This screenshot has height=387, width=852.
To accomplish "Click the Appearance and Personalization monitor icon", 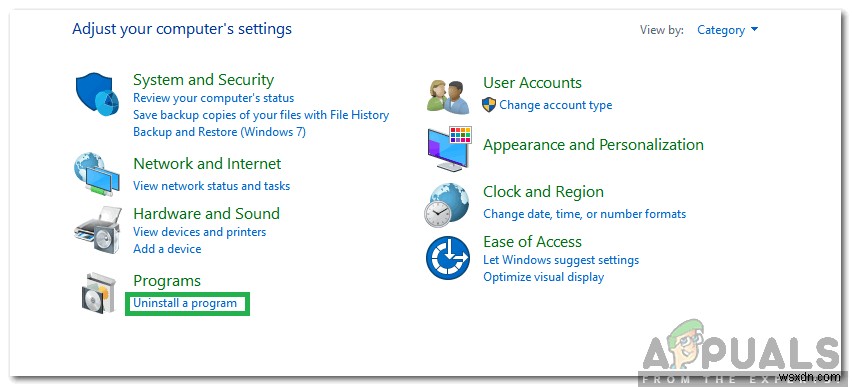I will (x=449, y=148).
